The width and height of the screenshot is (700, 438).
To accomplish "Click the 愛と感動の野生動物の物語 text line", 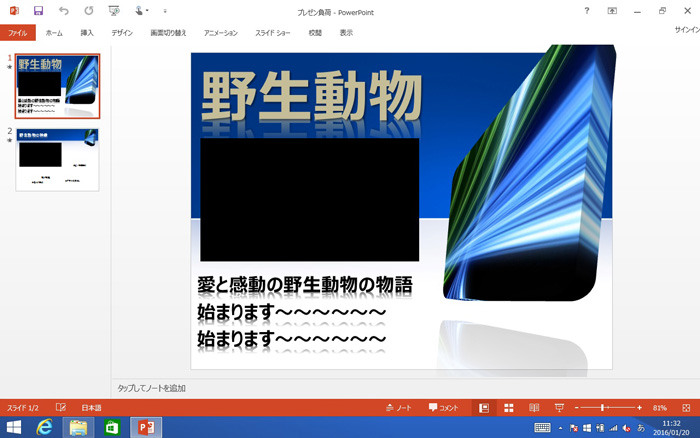I will point(305,285).
